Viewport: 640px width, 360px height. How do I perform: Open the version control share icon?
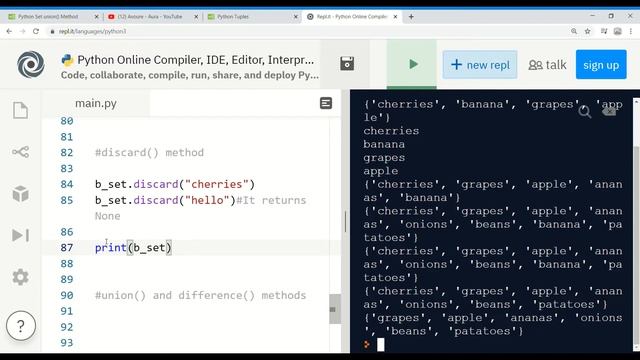(x=20, y=152)
